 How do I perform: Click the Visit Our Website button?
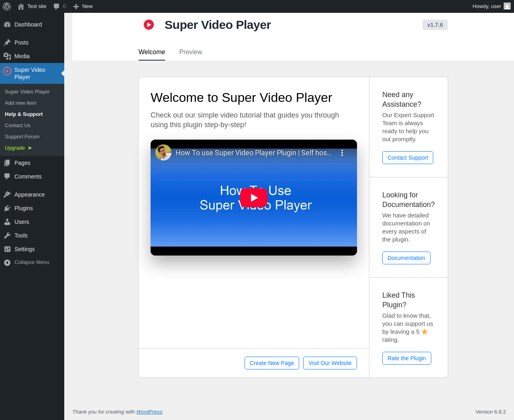(x=330, y=363)
